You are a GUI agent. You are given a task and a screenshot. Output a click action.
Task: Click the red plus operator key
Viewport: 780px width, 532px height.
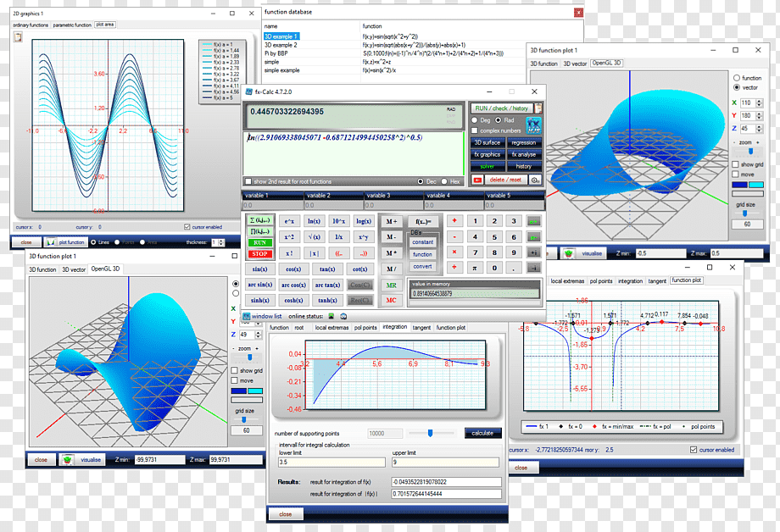(x=454, y=221)
